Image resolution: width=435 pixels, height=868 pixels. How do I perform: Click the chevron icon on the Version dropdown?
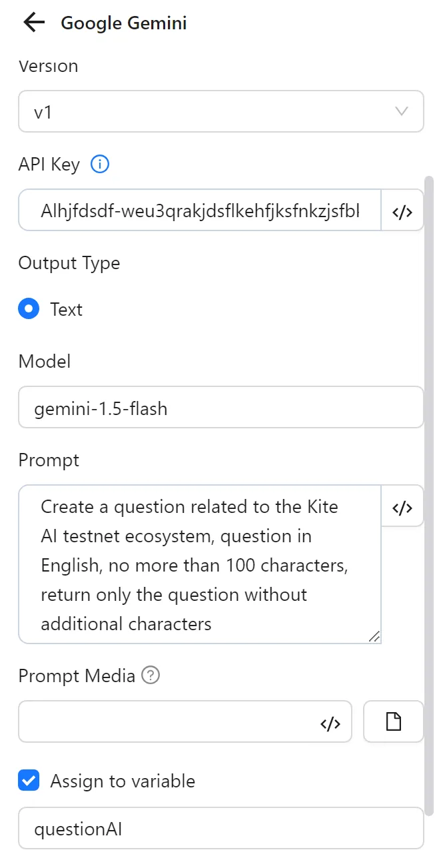402,111
